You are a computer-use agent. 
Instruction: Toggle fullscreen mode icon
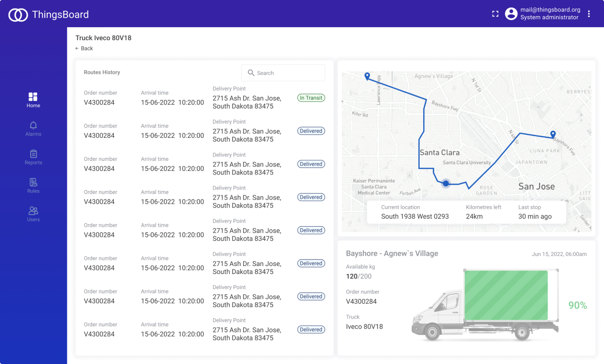pos(495,14)
